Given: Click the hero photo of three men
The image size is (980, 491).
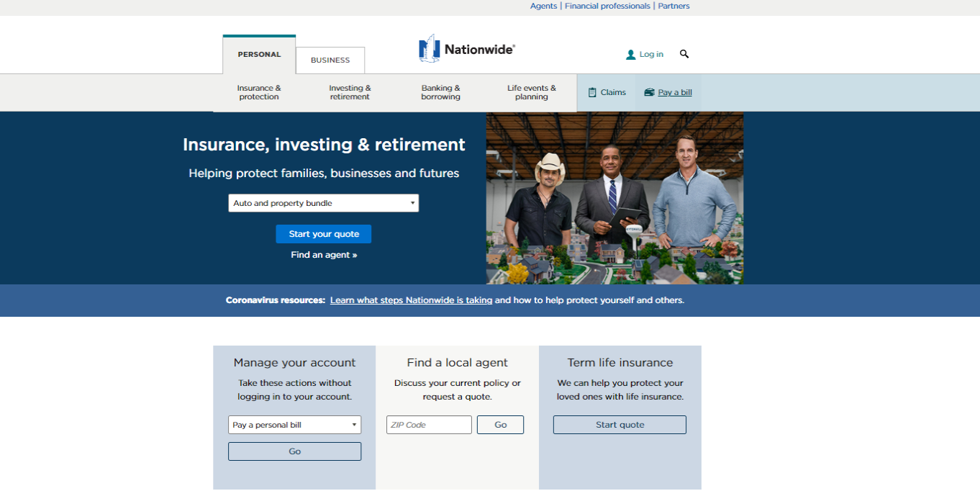Looking at the screenshot, I should [614, 198].
